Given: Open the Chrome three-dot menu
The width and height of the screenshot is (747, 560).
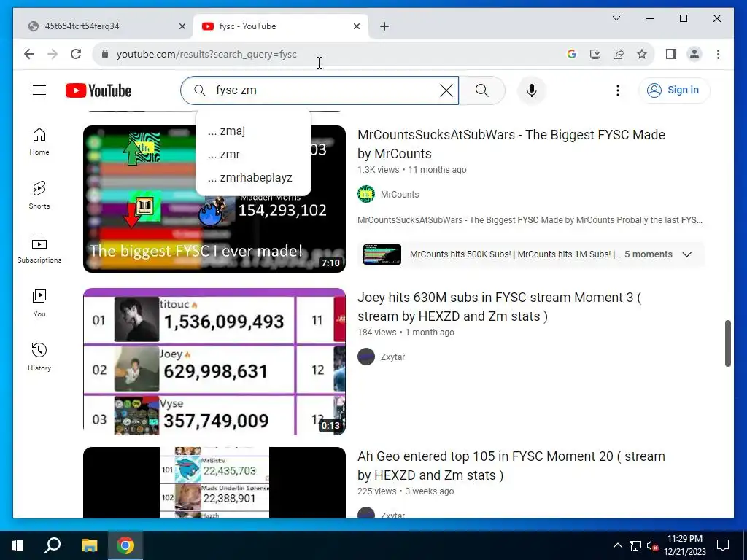Looking at the screenshot, I should 718,54.
